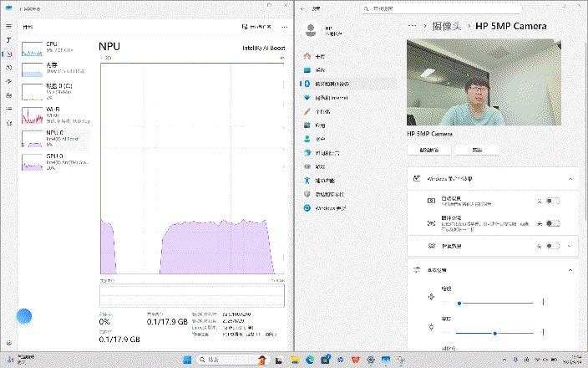588x368 pixels.
Task: Toggle 背景效果 background effects switch
Action: 553,246
